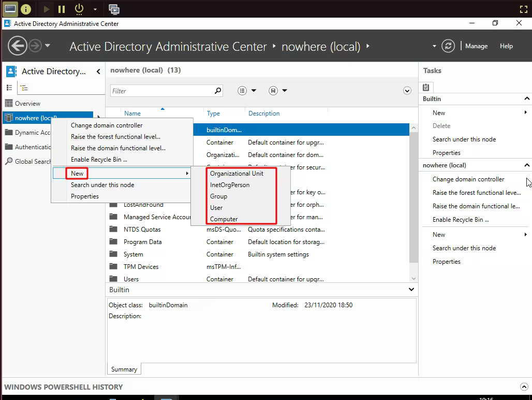The image size is (532, 400).
Task: Select the TPM Devices row
Action: (x=258, y=267)
